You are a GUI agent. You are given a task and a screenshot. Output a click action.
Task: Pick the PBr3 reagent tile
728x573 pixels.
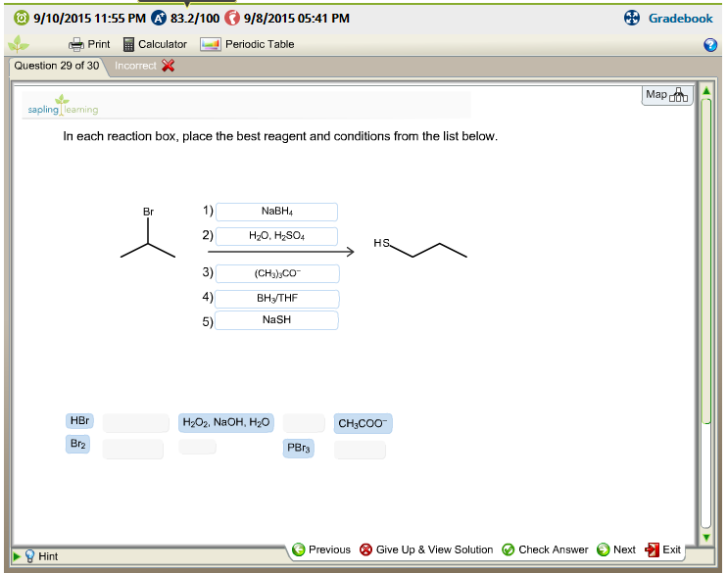298,449
